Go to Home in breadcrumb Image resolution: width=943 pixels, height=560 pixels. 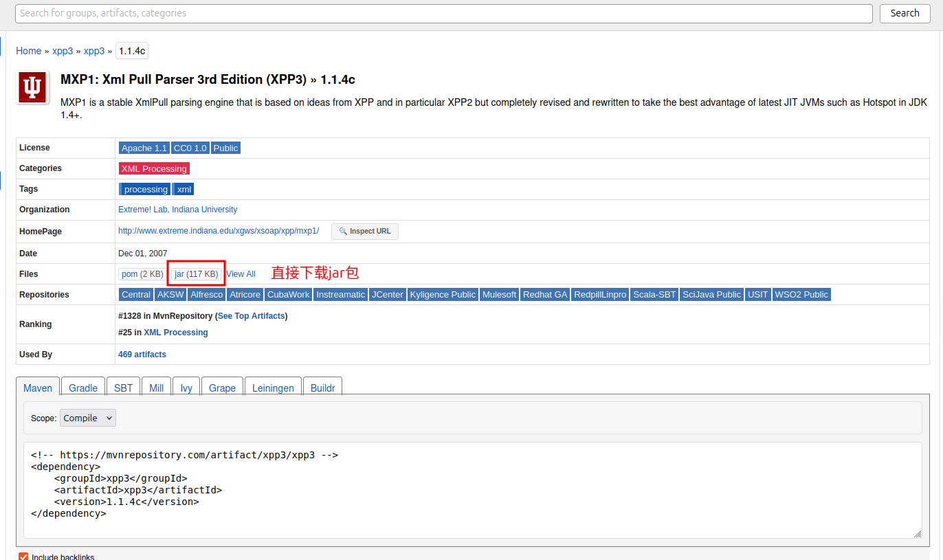coord(29,51)
